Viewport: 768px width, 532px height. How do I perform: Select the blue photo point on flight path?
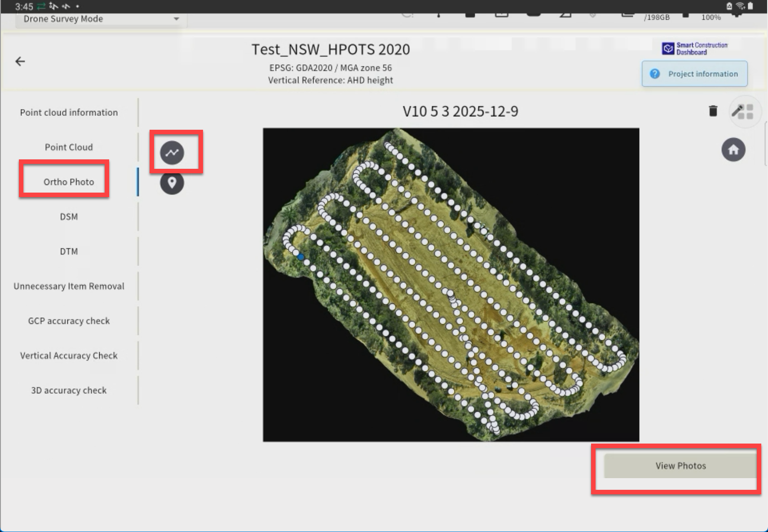click(301, 257)
